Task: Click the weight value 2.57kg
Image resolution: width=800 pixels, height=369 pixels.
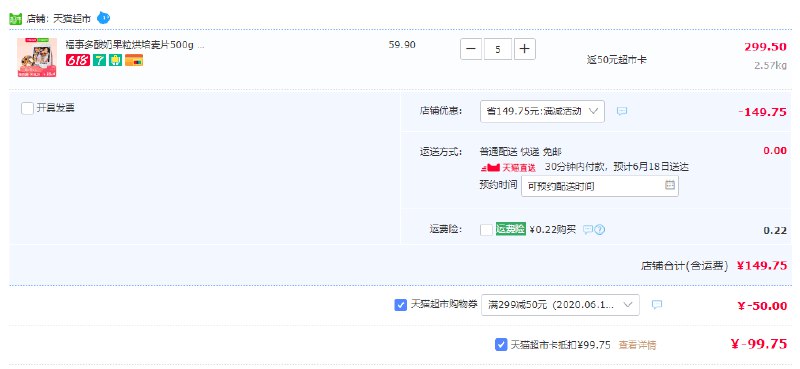Action: pyautogui.click(x=770, y=65)
